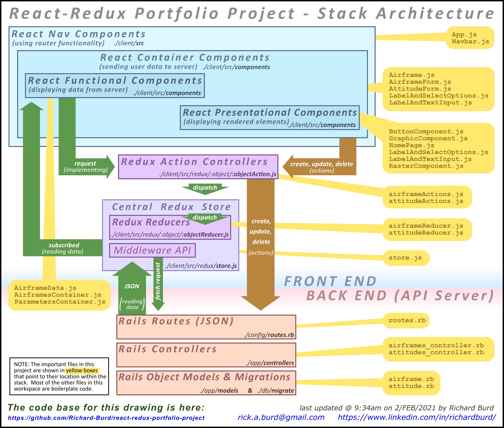Click the highlighted 'yellow boxes' text in note
Viewport: 504px width, 428px height.
click(x=82, y=370)
